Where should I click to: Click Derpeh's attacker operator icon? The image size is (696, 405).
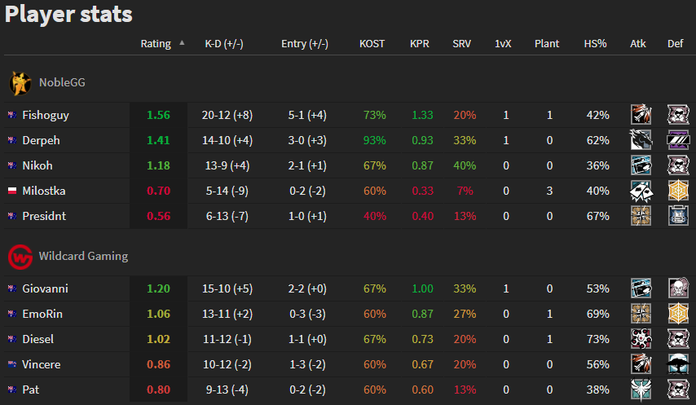[641, 140]
